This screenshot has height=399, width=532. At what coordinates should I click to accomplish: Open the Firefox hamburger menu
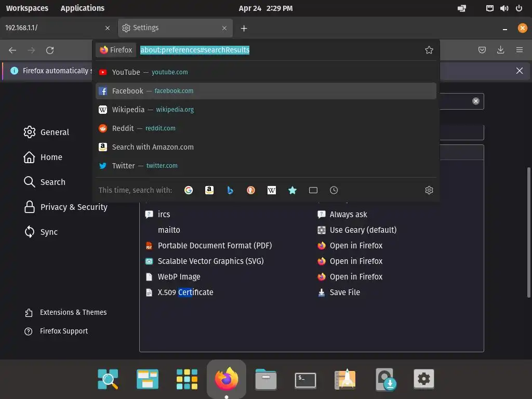click(x=520, y=50)
